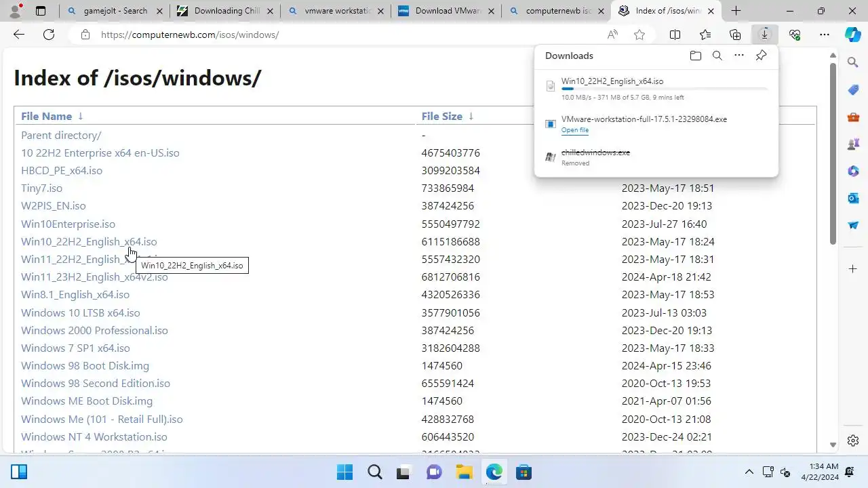The height and width of the screenshot is (488, 868).
Task: Open file link for VMware workstation download
Action: pyautogui.click(x=575, y=130)
